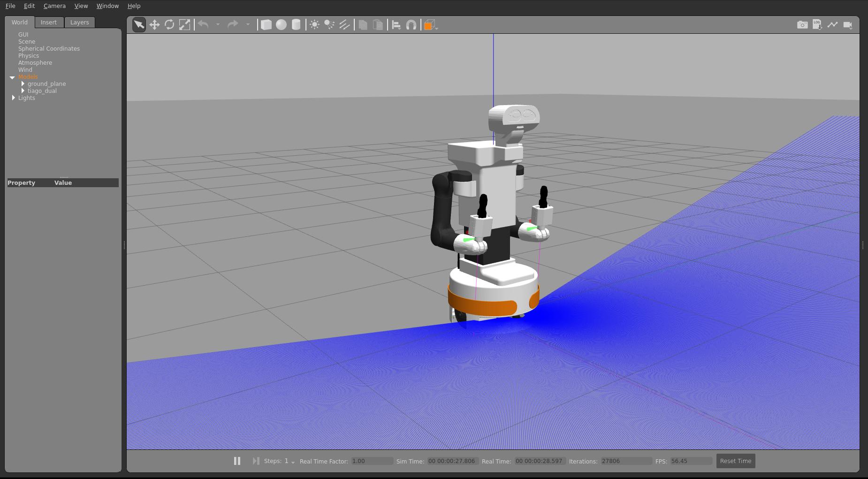
Task: Select Physics in the World tree
Action: [x=29, y=56]
